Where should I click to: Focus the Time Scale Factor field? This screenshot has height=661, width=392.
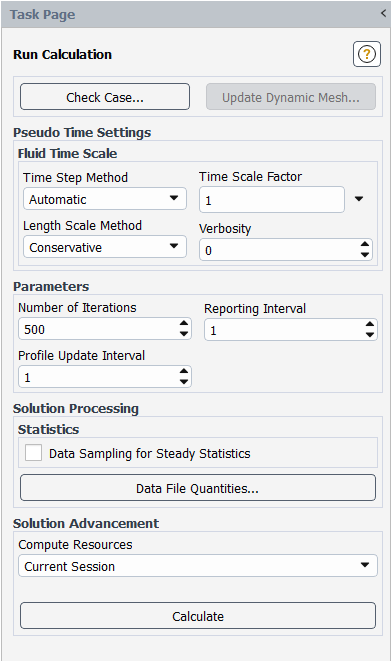272,200
